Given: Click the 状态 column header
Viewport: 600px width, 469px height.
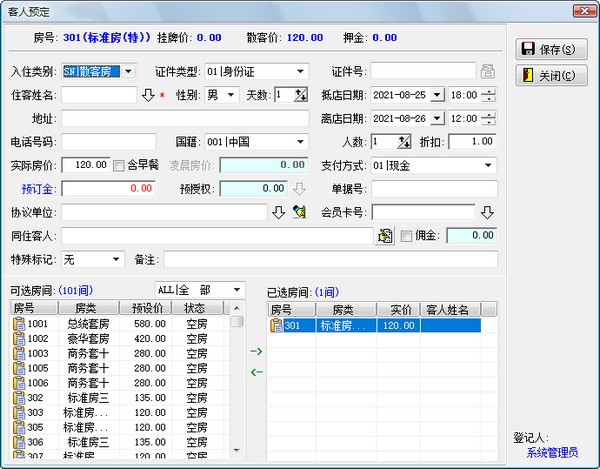Looking at the screenshot, I should (x=193, y=309).
